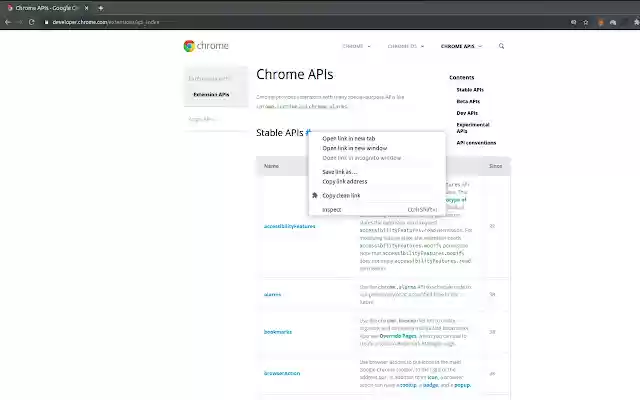Follow the tooltip link in browserAction row
Image resolution: width=640 pixels, height=400 pixels.
[408, 385]
